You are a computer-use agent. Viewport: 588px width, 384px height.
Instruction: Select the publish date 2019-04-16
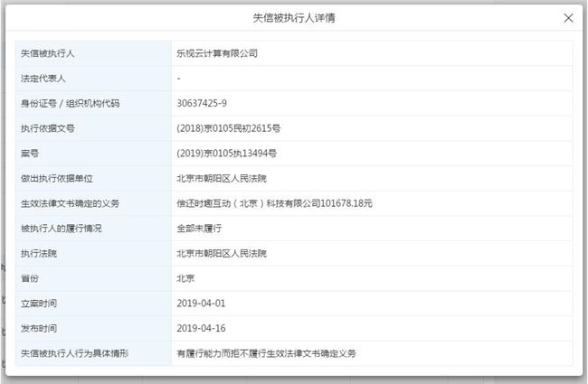(x=201, y=328)
